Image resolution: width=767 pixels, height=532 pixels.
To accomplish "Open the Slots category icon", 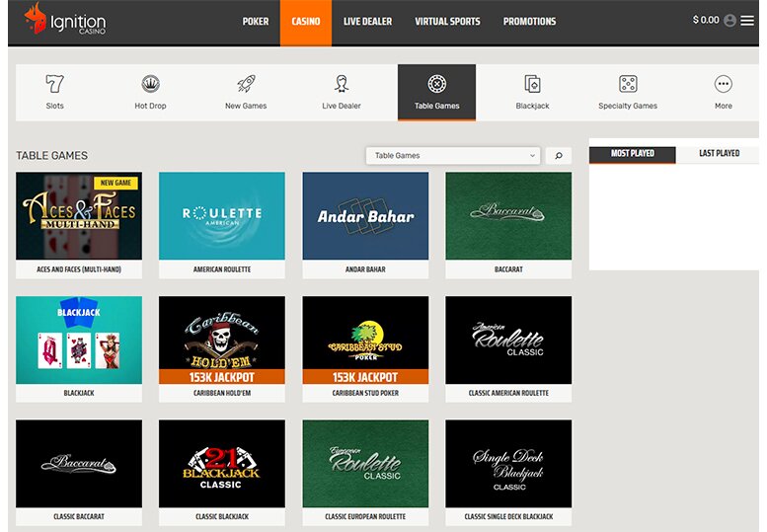I will click(54, 84).
